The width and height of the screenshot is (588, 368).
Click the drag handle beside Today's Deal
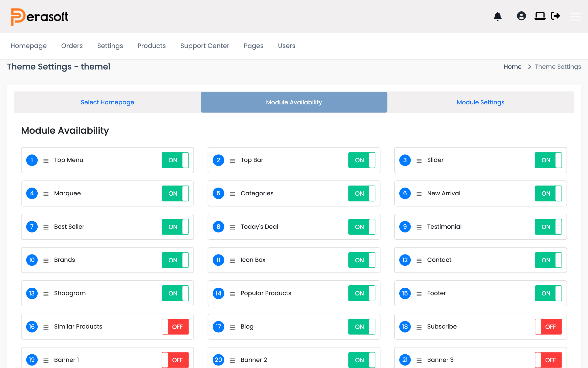click(233, 227)
